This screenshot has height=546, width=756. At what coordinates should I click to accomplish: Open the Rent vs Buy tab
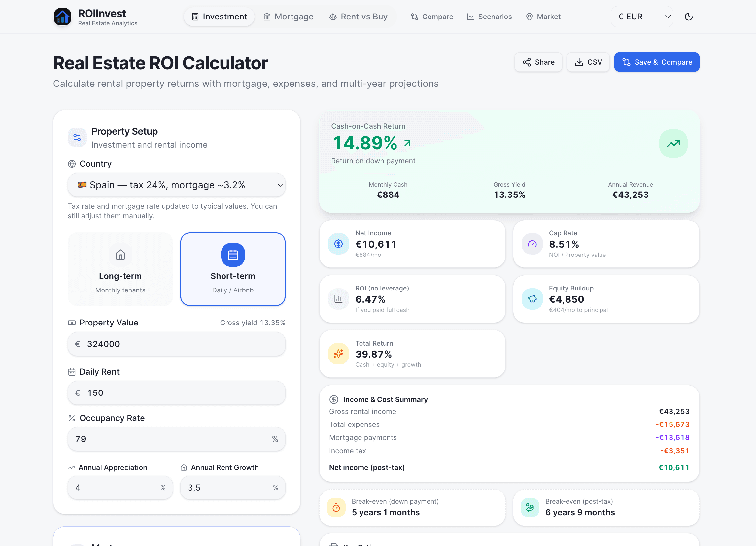358,17
